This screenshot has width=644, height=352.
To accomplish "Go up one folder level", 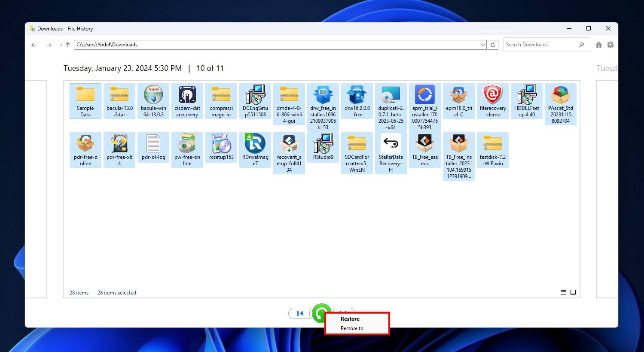I will coord(67,45).
